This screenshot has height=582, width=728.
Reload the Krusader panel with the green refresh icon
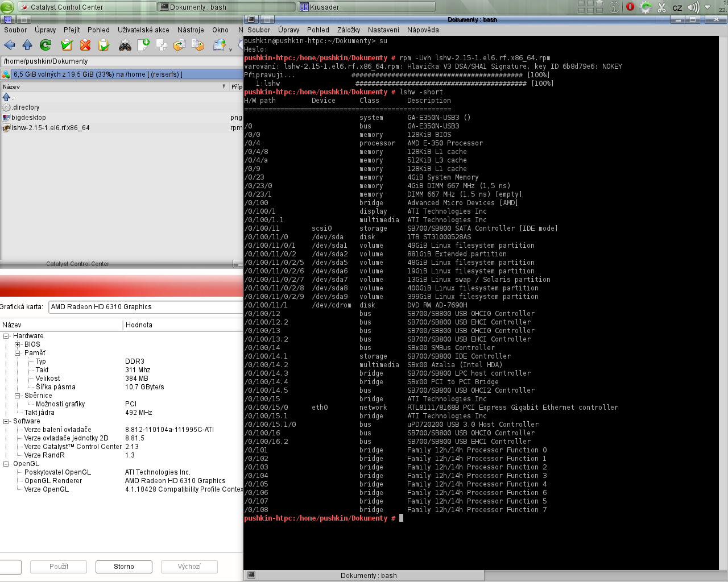(x=45, y=45)
